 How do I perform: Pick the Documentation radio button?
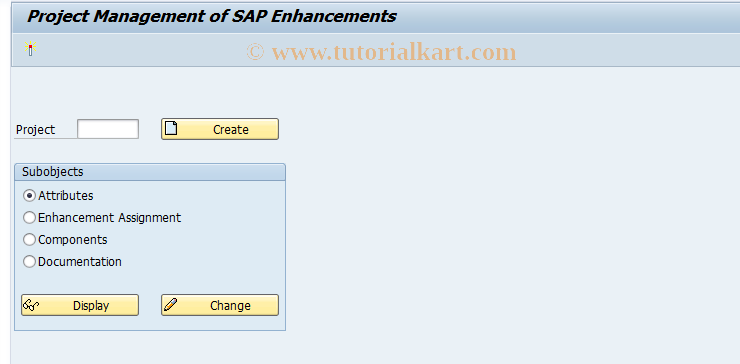(x=29, y=262)
